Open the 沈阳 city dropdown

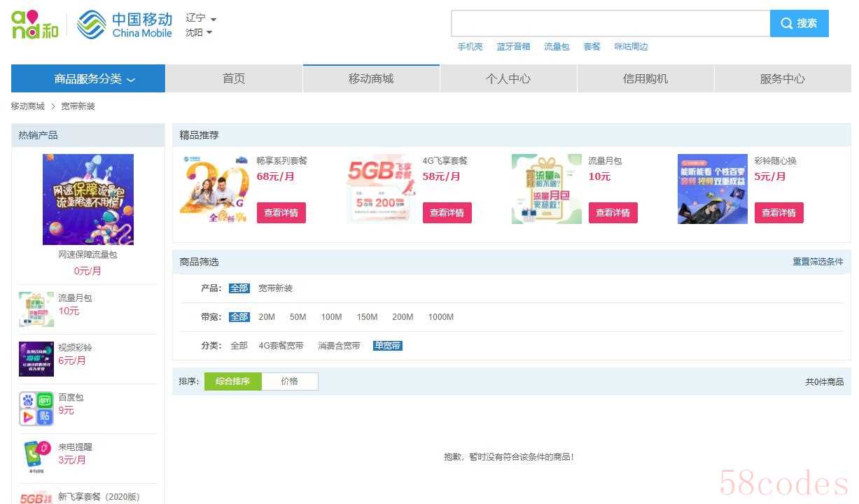point(199,32)
